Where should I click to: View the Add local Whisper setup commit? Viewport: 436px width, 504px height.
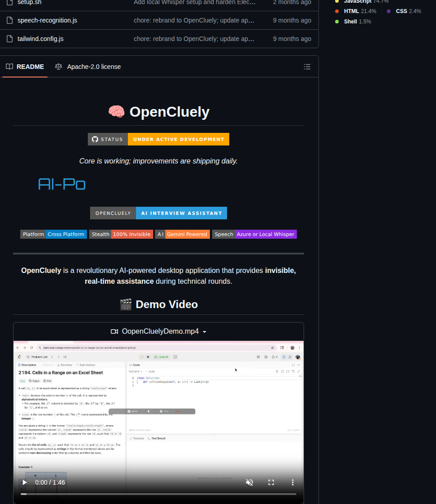(195, 2)
